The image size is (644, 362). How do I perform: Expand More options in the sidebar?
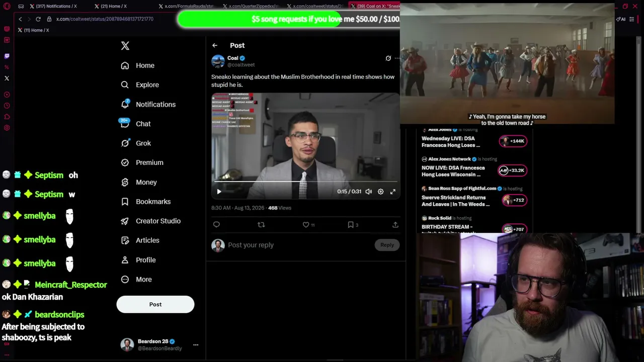point(136,280)
